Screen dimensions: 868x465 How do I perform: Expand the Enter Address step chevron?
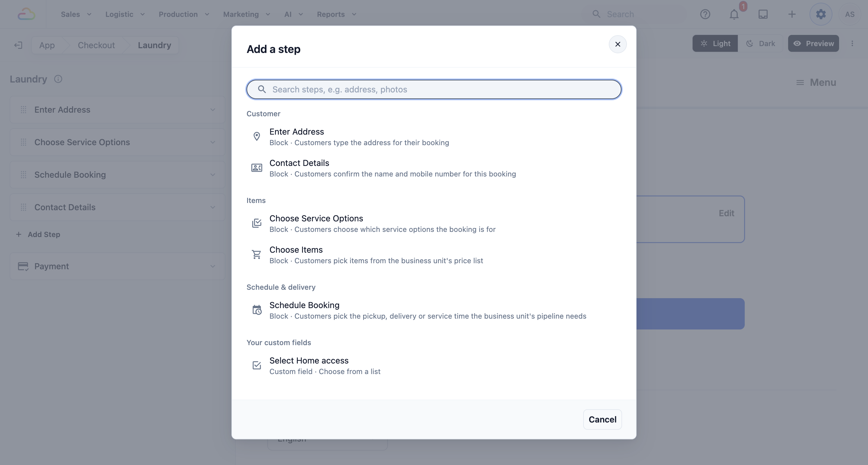[x=212, y=110]
